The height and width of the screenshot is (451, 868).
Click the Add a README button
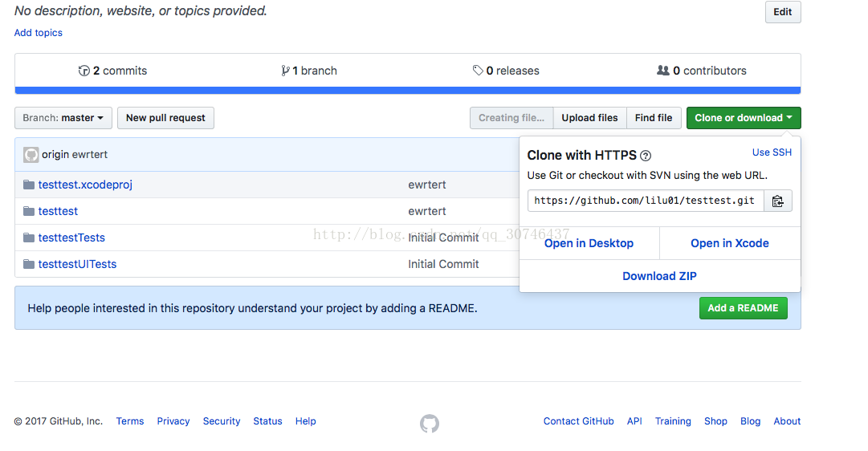(x=743, y=308)
